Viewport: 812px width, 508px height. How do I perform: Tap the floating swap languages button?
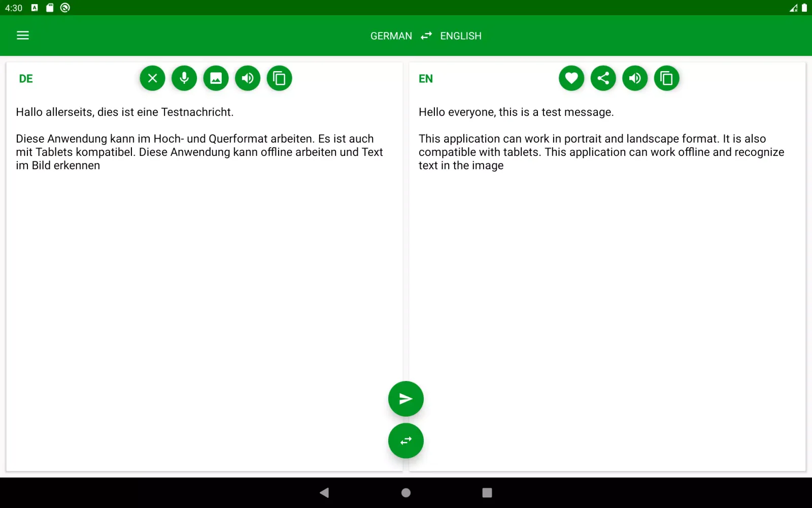[x=406, y=441]
